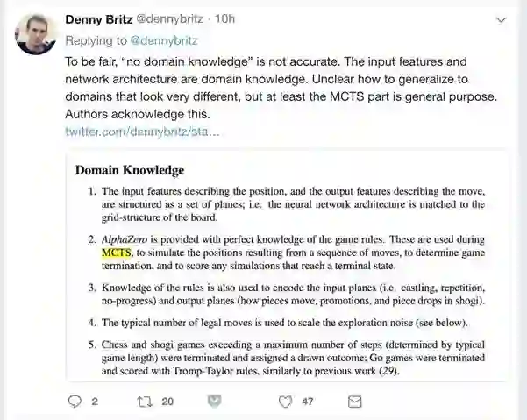Open the twitter.com/dennybritz/sta… link
Viewport: 527px width, 420px height.
pos(142,132)
